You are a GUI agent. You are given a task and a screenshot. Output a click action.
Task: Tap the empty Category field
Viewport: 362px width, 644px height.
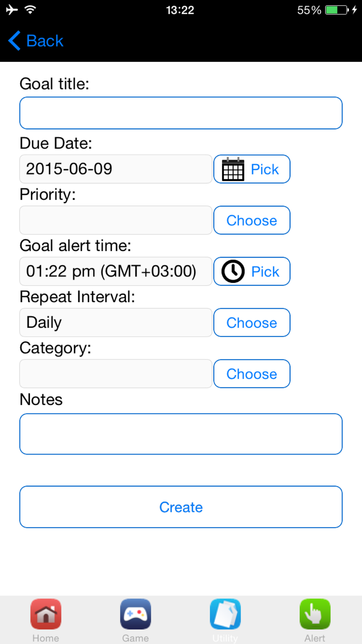click(116, 374)
